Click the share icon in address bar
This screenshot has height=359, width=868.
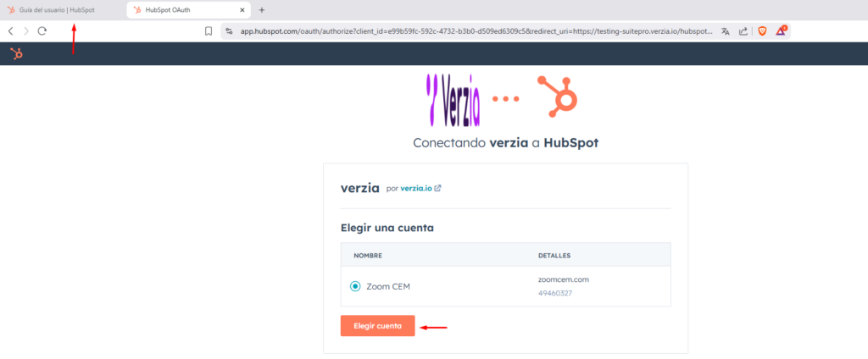[743, 31]
